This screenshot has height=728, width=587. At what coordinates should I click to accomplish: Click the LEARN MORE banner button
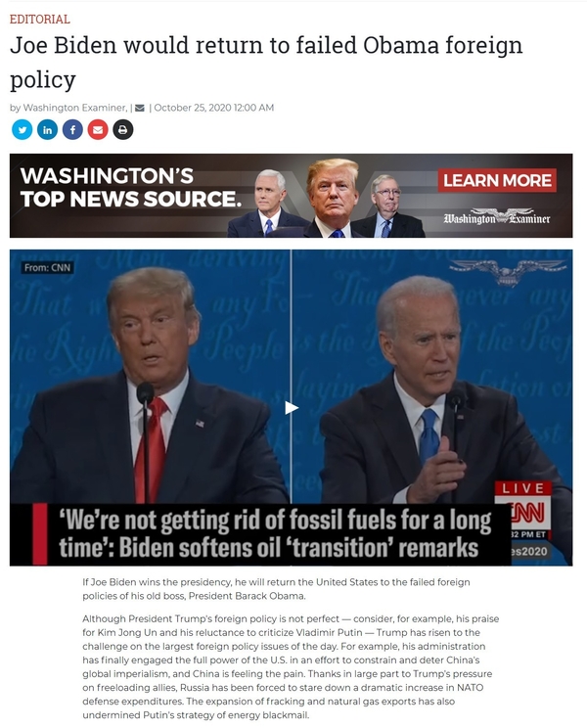click(x=497, y=180)
